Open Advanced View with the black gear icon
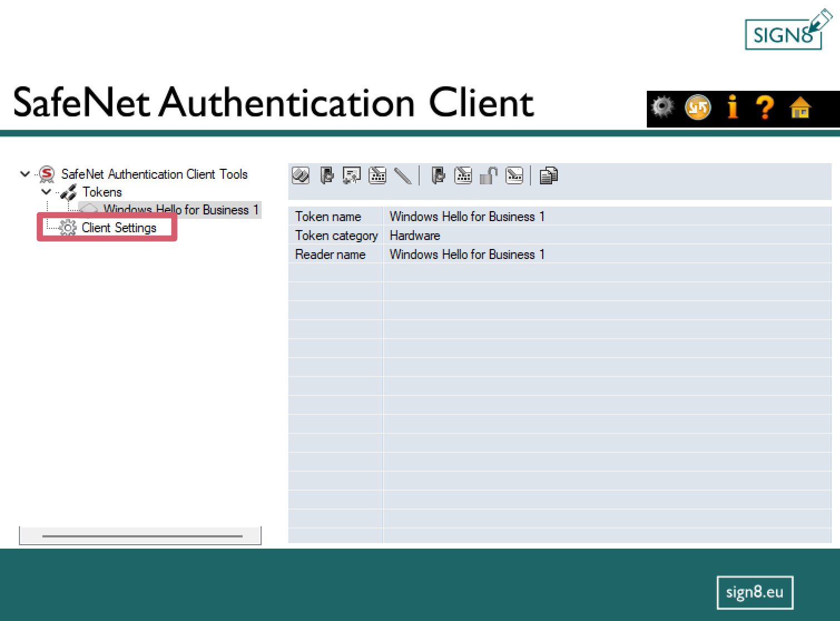The height and width of the screenshot is (621, 840). pos(662,107)
